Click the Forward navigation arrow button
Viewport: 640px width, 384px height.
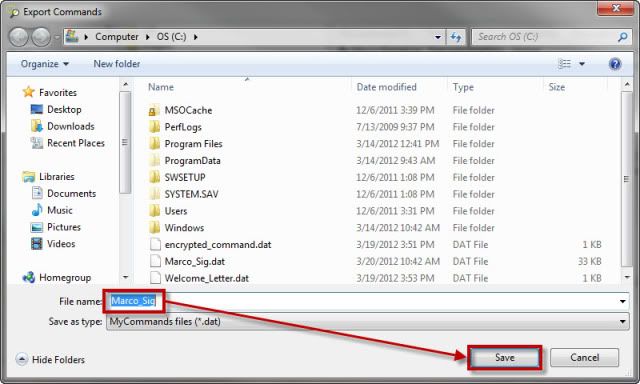[x=41, y=37]
